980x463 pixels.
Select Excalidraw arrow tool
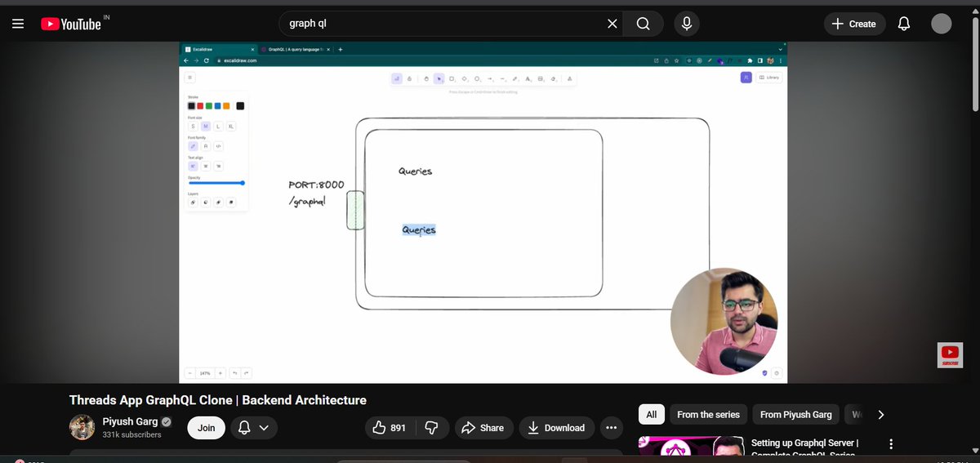tap(490, 78)
